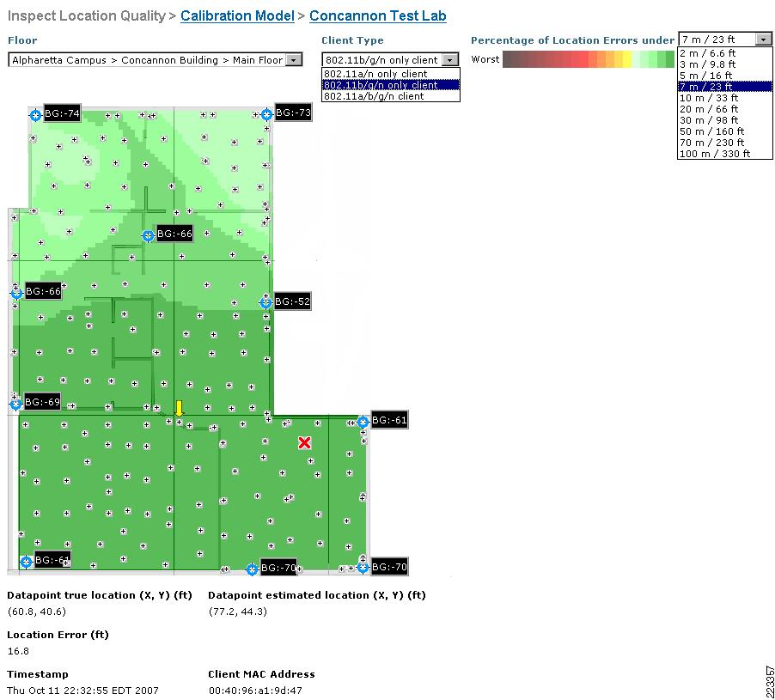Click the BG:-69 signal label

(42, 402)
